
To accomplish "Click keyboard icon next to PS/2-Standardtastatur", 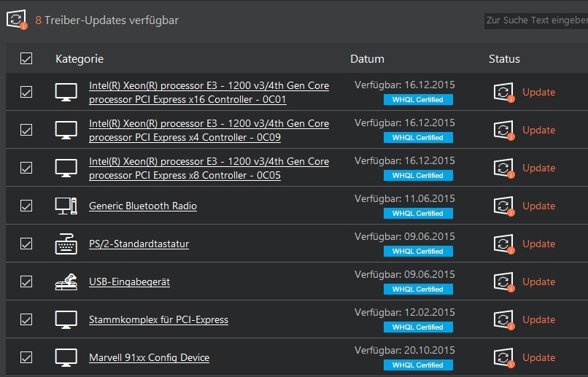I will 66,244.
